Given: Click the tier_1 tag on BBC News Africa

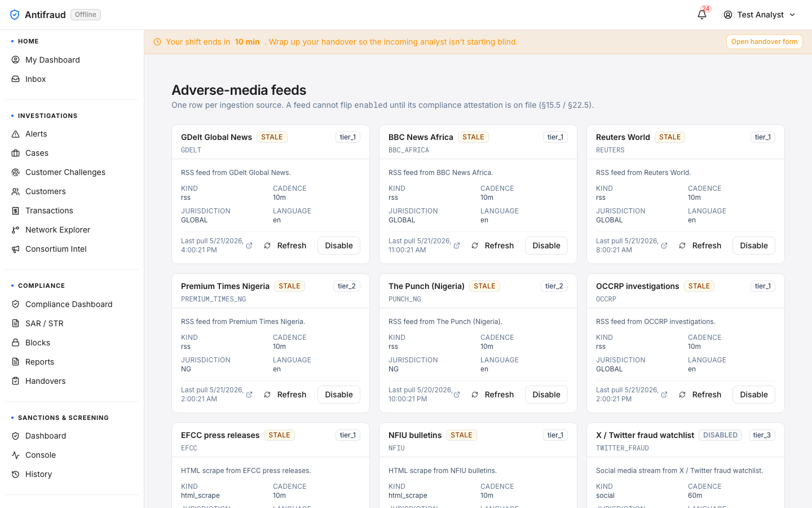Looking at the screenshot, I should 555,137.
